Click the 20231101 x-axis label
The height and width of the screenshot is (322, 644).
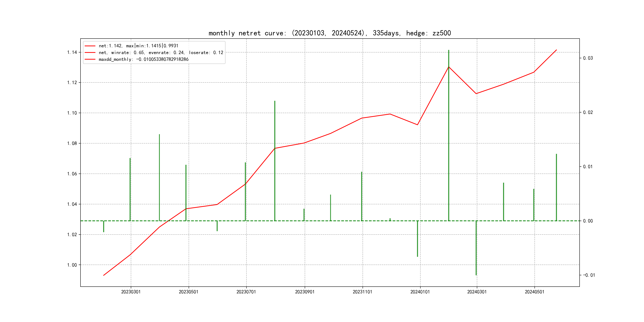[362, 292]
